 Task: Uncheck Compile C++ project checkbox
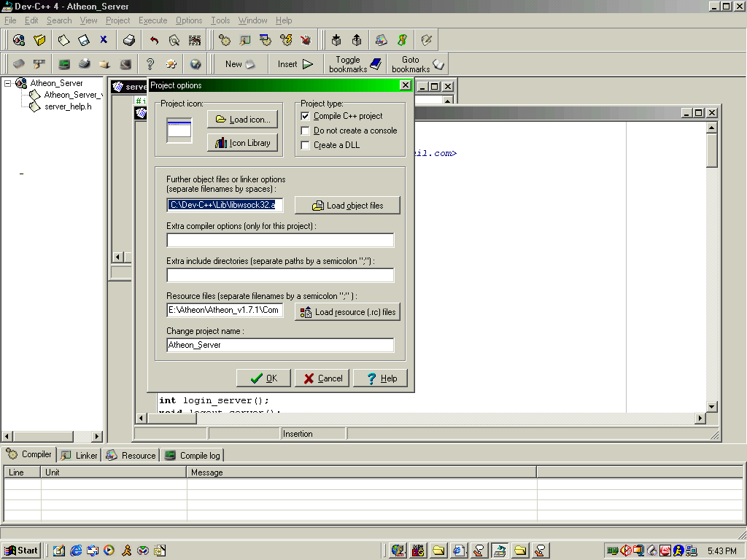coord(306,116)
